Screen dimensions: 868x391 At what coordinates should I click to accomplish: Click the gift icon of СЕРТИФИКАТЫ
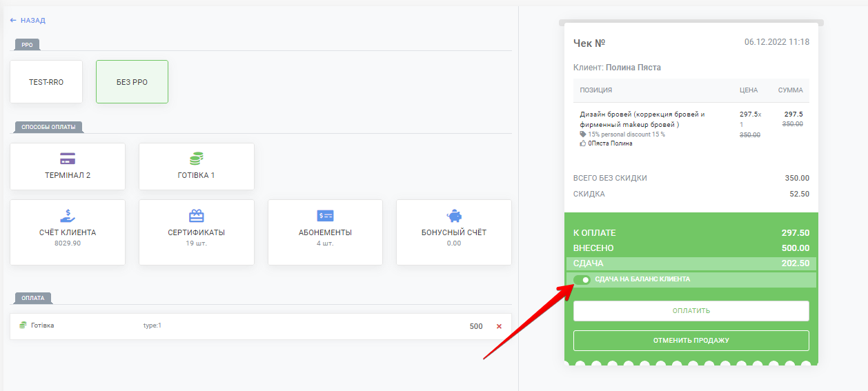pyautogui.click(x=197, y=216)
